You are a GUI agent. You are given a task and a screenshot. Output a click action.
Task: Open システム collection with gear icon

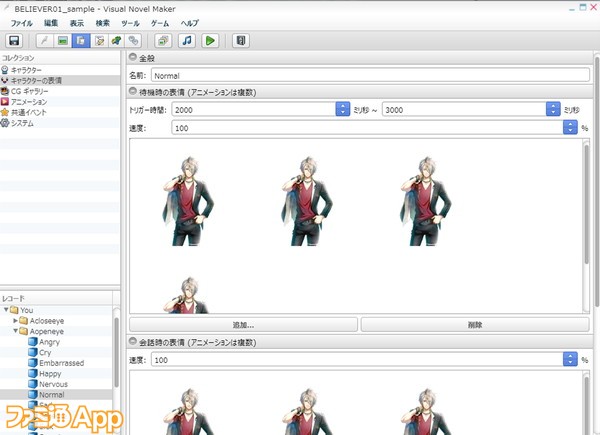[x=60, y=123]
